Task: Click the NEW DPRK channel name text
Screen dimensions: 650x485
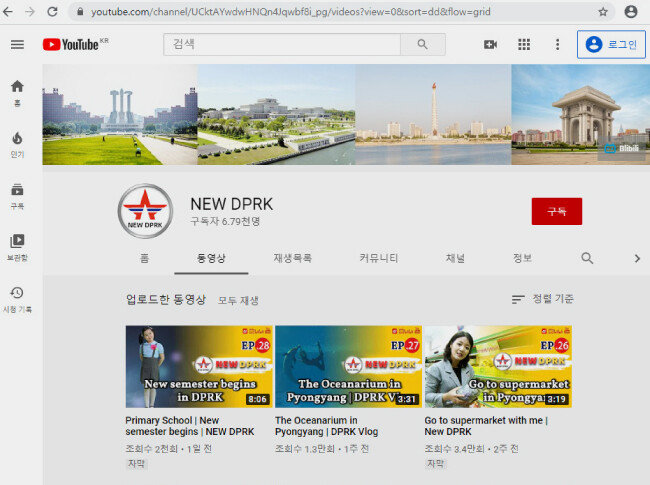Action: pyautogui.click(x=232, y=204)
